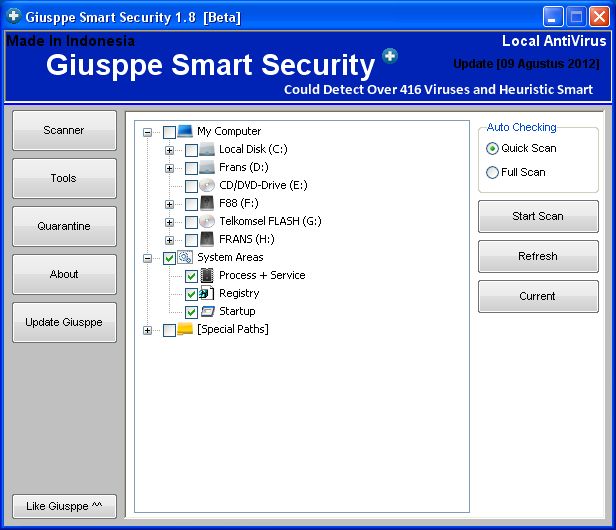Screen dimensions: 616x530
Task: Click the Current button
Action: 538,297
